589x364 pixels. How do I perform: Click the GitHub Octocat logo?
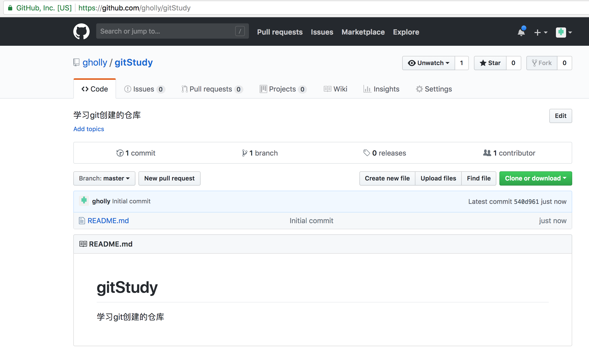coord(81,32)
